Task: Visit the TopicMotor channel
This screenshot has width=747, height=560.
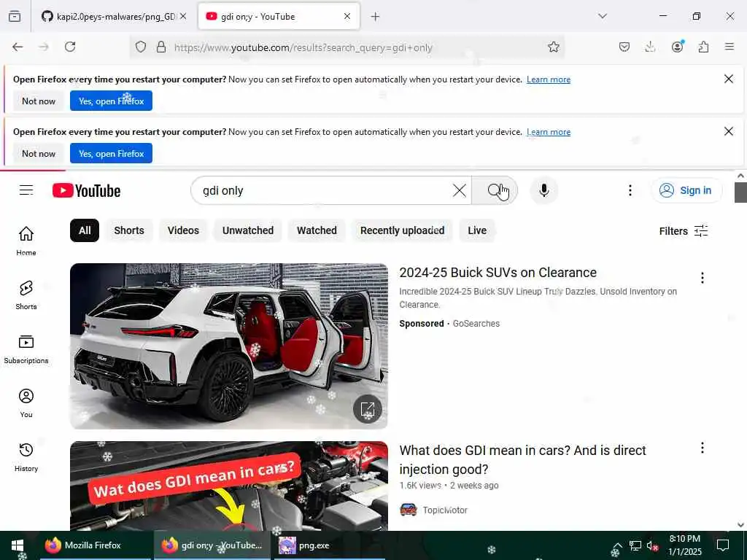Action: 445,510
